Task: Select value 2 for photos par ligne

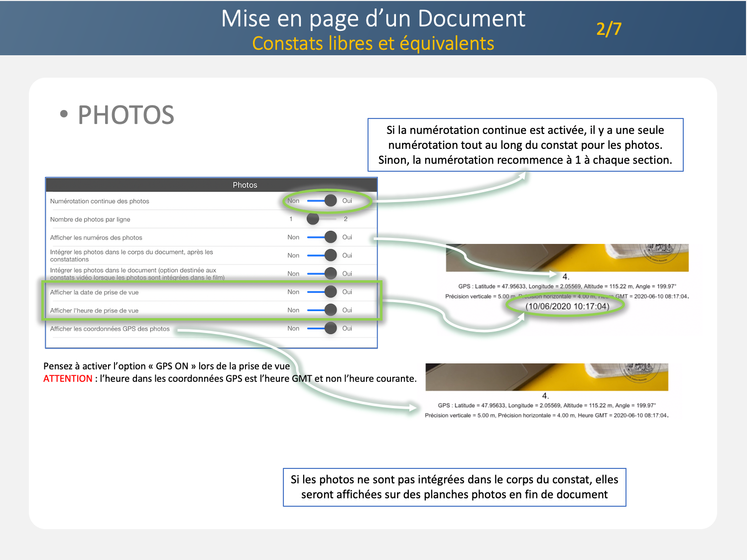Action: click(x=346, y=219)
